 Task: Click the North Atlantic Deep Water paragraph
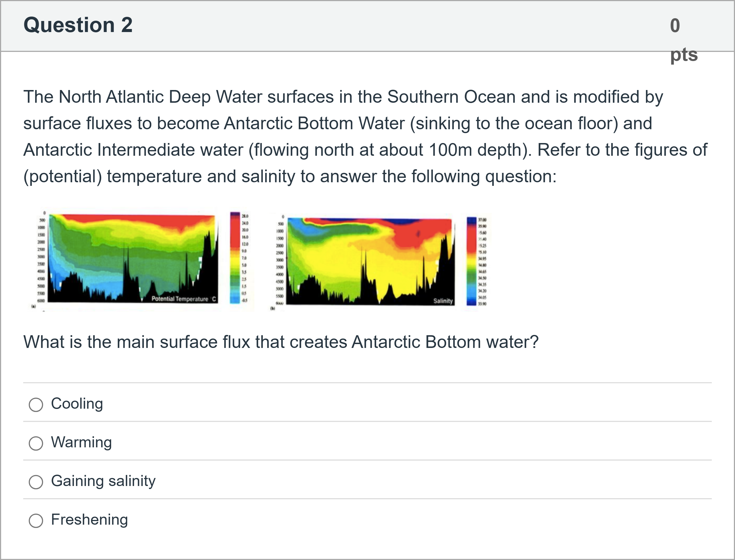(x=365, y=136)
